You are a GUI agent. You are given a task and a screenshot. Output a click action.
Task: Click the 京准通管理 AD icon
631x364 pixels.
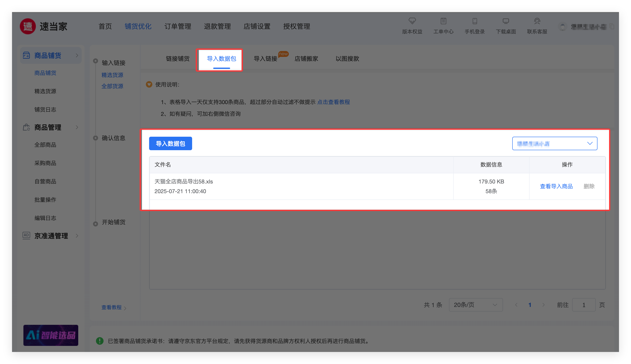tap(26, 235)
